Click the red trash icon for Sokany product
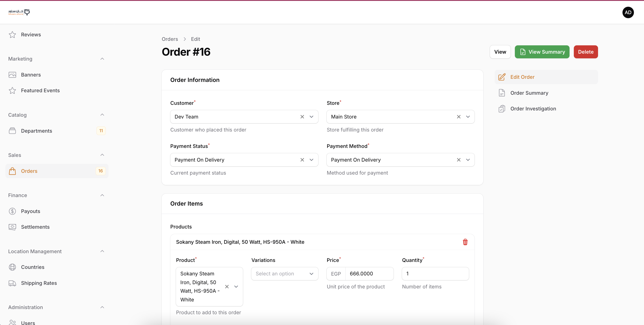The height and width of the screenshot is (325, 644). click(x=465, y=242)
